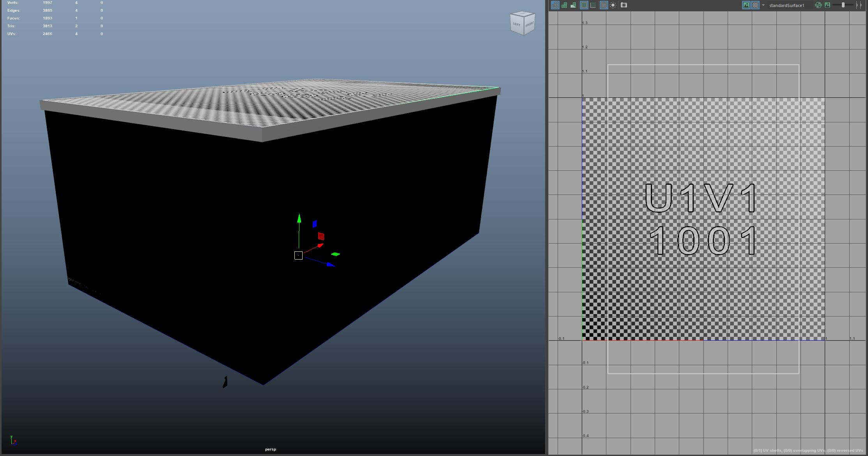Click the axis orientation indicator in viewport corner
This screenshot has height=456, width=868.
tap(13, 440)
